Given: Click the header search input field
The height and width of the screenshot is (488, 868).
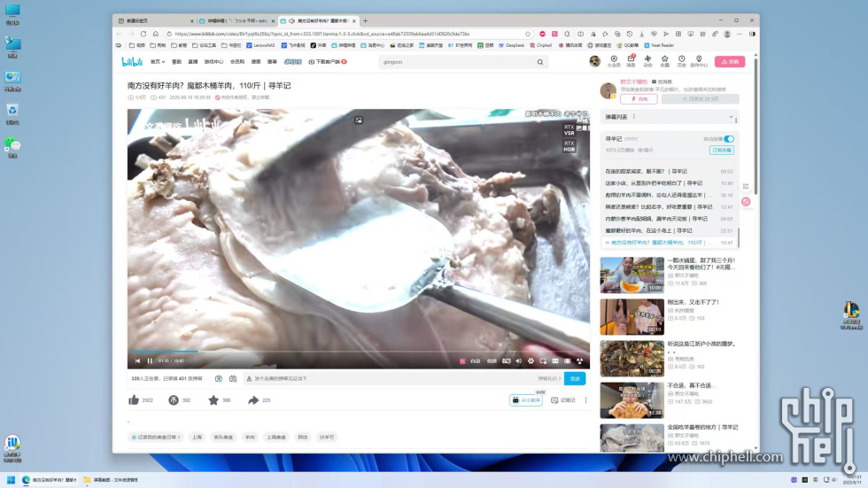Looking at the screenshot, I should tap(457, 62).
